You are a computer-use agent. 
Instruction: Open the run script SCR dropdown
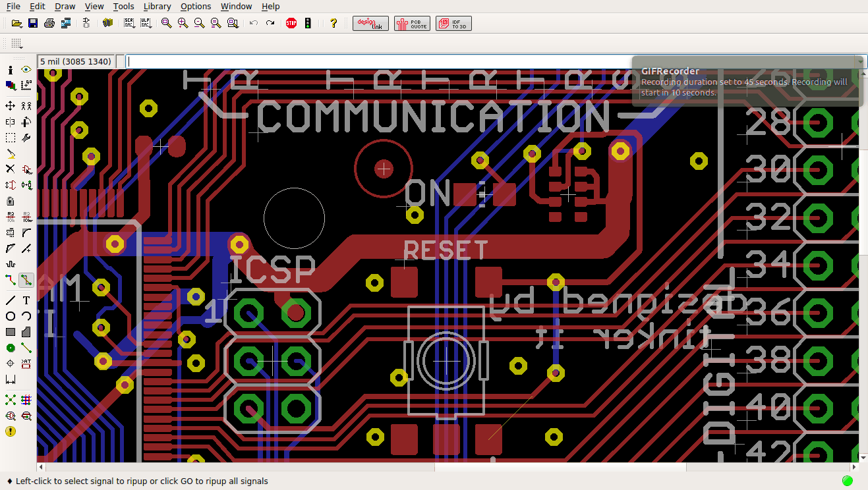click(134, 26)
